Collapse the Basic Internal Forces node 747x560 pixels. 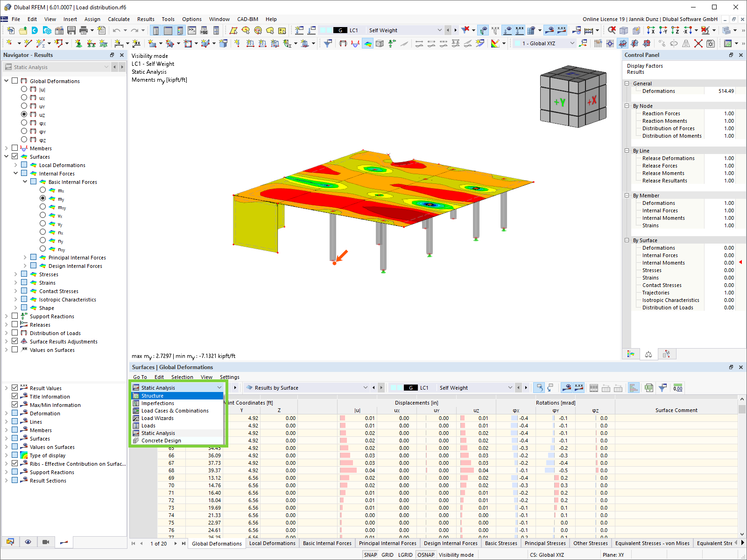(x=25, y=182)
